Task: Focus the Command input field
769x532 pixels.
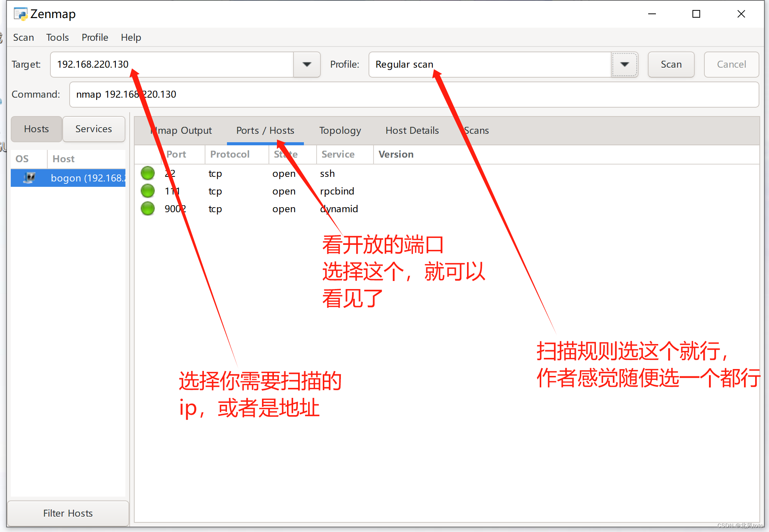Action: [414, 95]
